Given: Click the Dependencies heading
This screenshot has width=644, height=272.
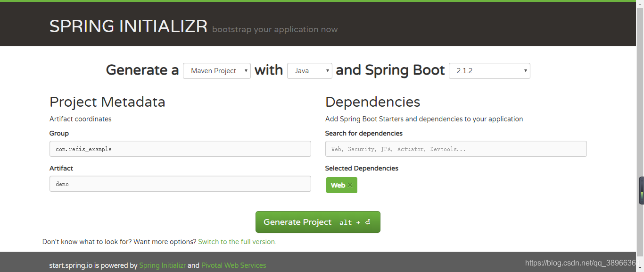Looking at the screenshot, I should point(372,102).
